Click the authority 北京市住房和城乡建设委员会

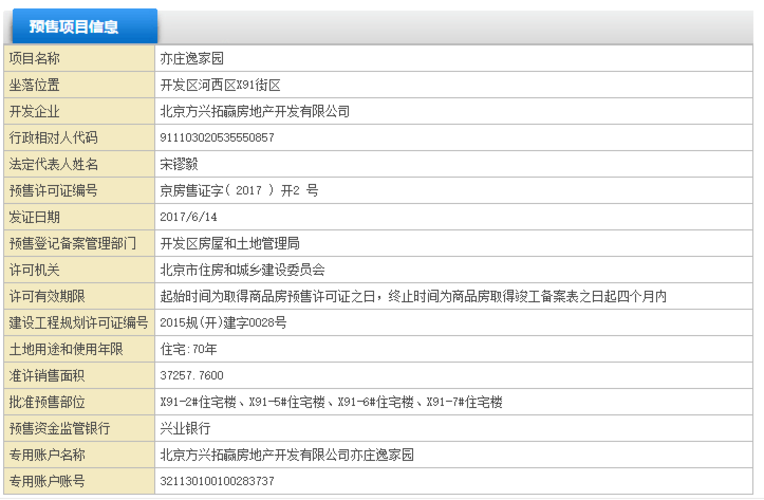point(243,269)
